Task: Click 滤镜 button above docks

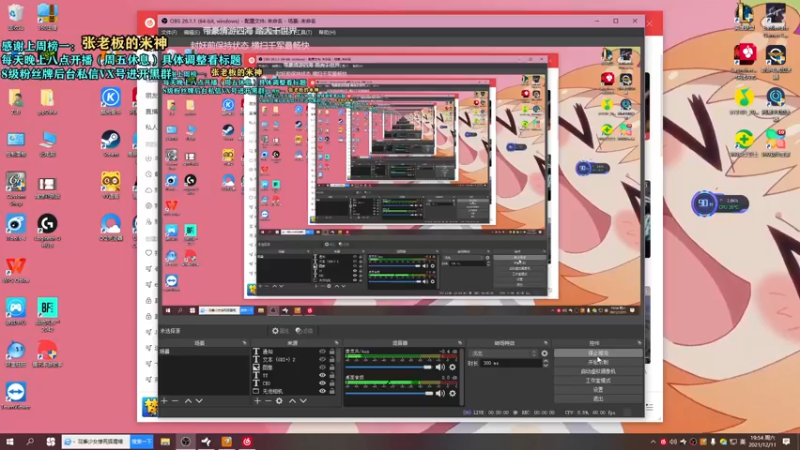Action: [304, 331]
